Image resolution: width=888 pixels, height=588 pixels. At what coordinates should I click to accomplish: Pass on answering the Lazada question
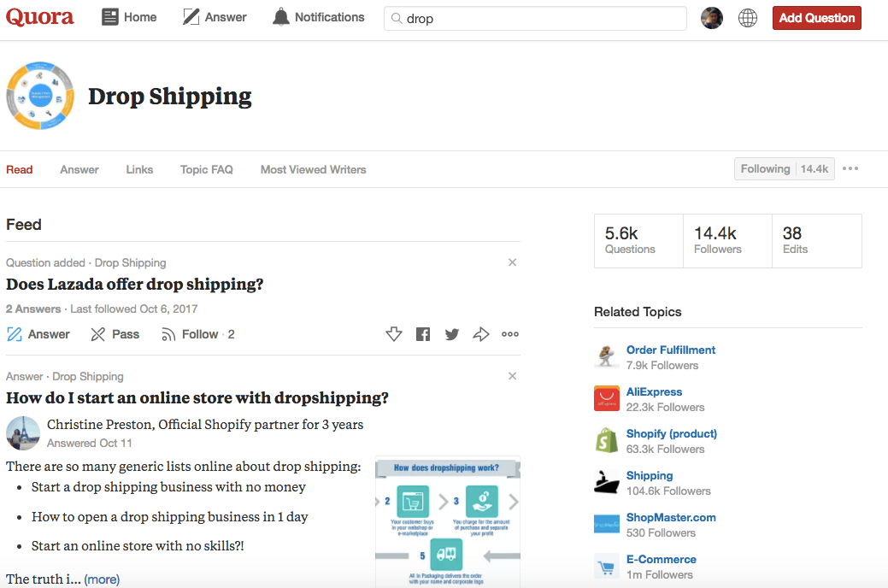point(115,334)
